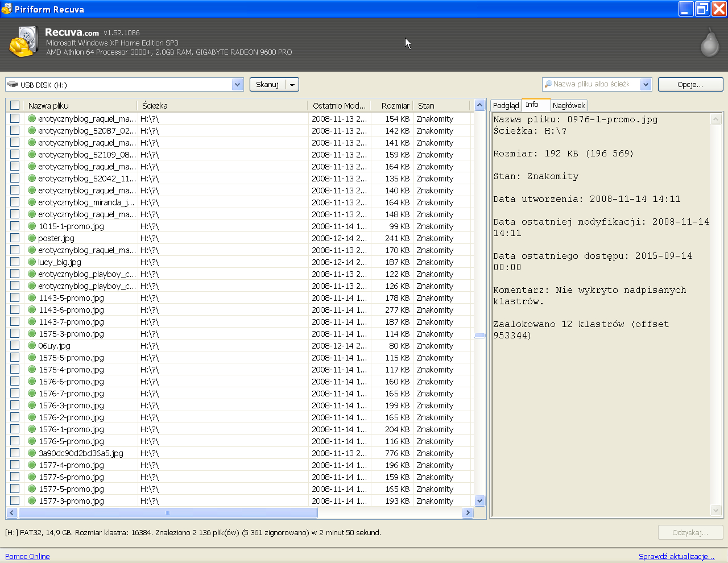Check the box for 1143-6-promo.jpg

(15, 309)
